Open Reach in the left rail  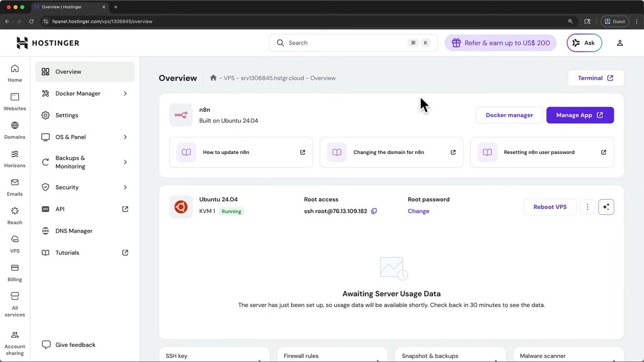(x=15, y=216)
